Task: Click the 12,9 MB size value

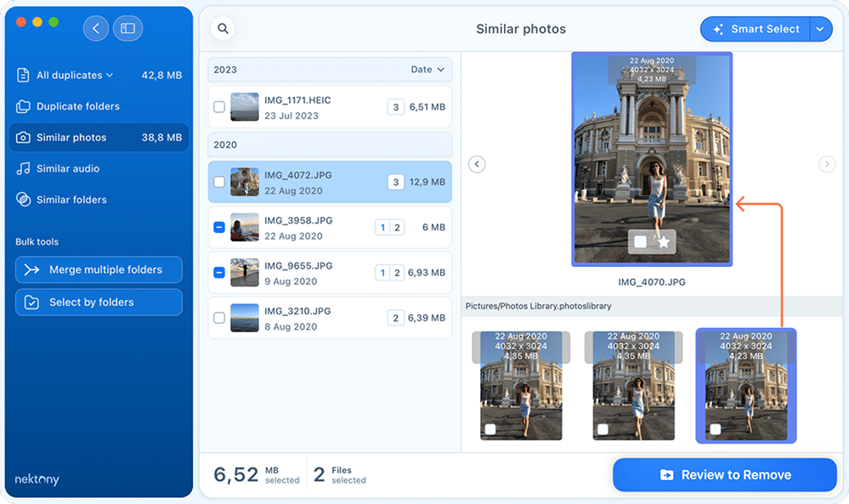Action: point(427,182)
